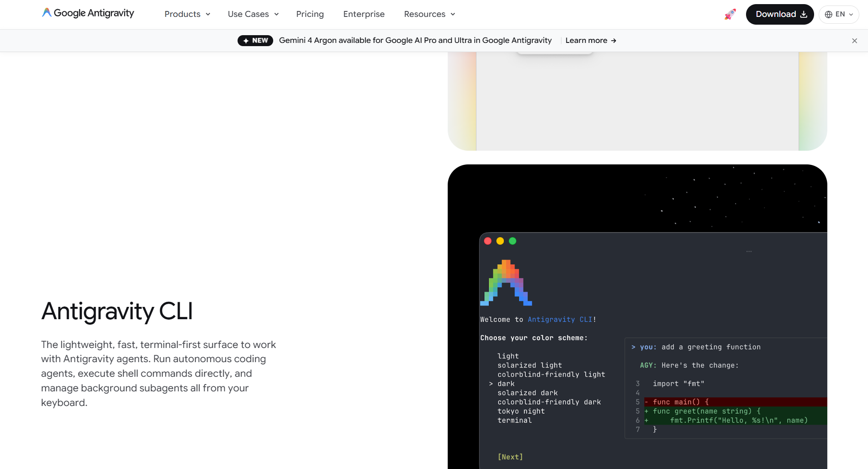The image size is (868, 469).
Task: Click the Google Antigravity logo
Action: (88, 13)
